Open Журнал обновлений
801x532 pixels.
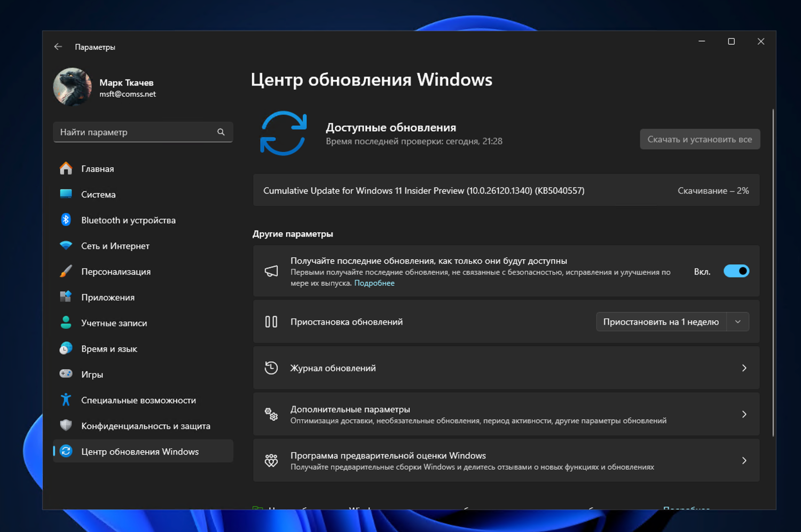(506, 368)
